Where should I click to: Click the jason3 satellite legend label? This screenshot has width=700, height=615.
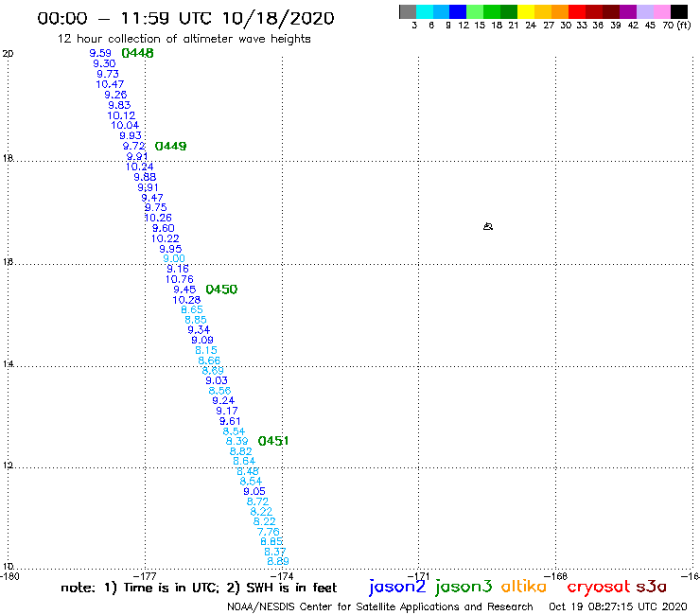(464, 587)
